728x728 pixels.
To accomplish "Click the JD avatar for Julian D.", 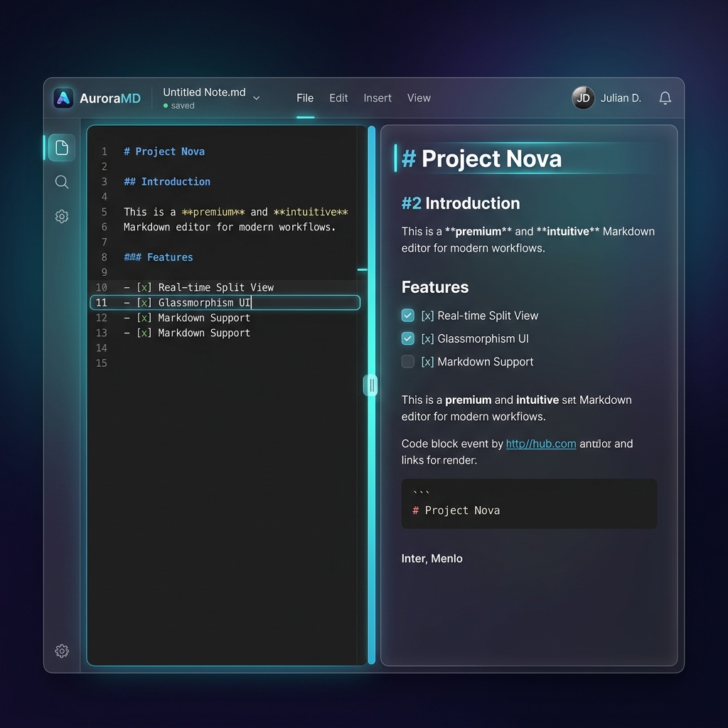I will coord(582,98).
